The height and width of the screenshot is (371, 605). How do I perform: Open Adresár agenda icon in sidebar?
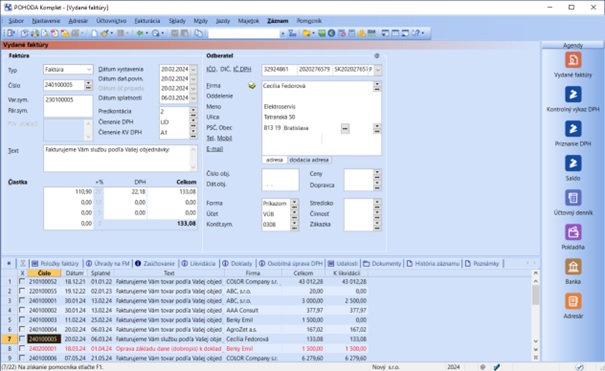573,301
